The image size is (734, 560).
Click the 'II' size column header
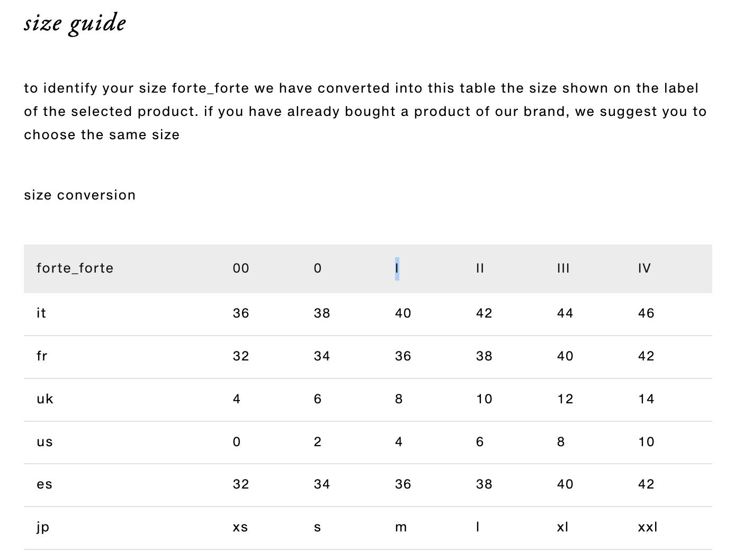[480, 268]
